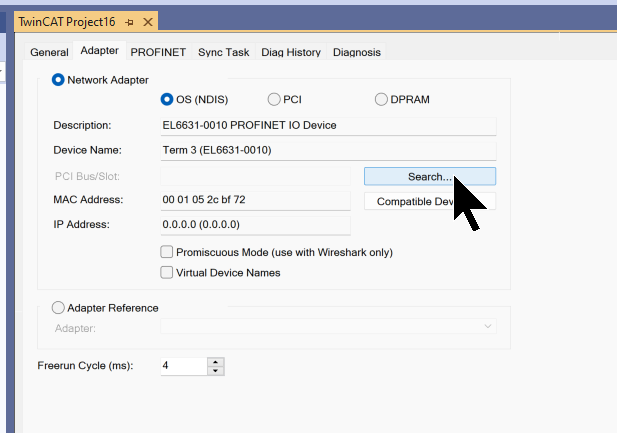Select the DPRAM radio option
The image size is (617, 433).
pos(381,99)
